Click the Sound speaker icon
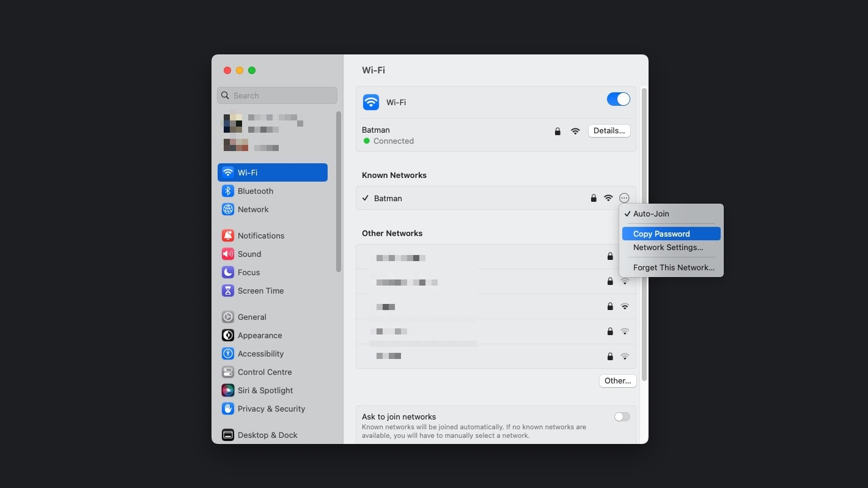The image size is (868, 488). (x=227, y=254)
